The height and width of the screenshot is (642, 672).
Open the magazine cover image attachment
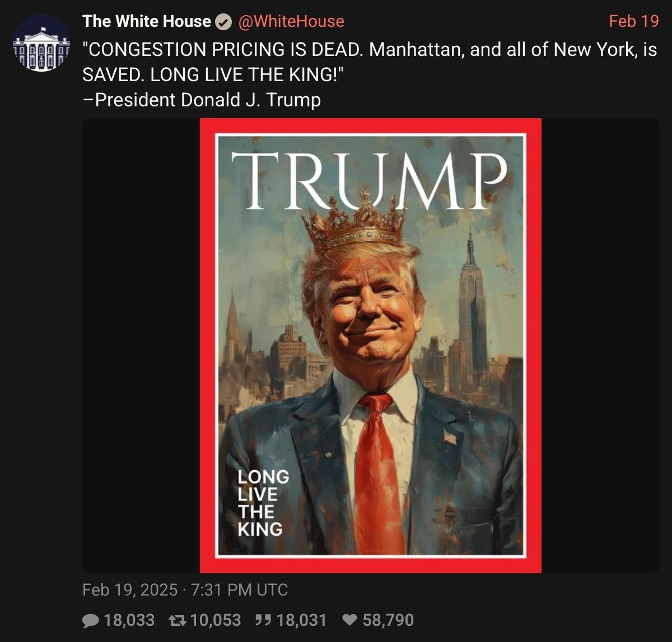pos(371,345)
